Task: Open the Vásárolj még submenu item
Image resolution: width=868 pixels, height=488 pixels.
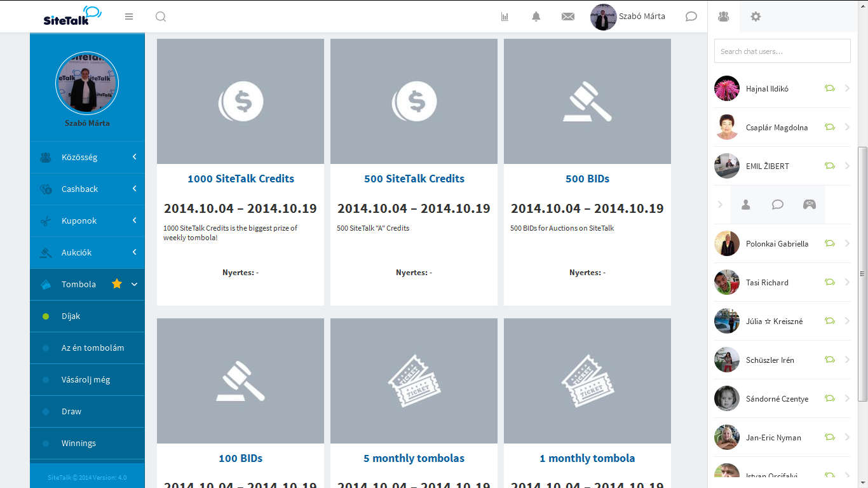Action: click(87, 380)
